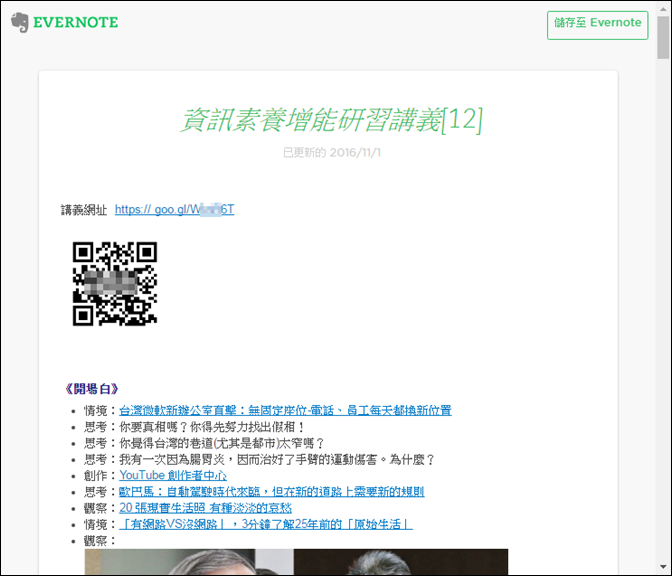Open the 歐巴馬：自動駕駛時代來臨 link
Image resolution: width=672 pixels, height=576 pixels.
point(272,492)
